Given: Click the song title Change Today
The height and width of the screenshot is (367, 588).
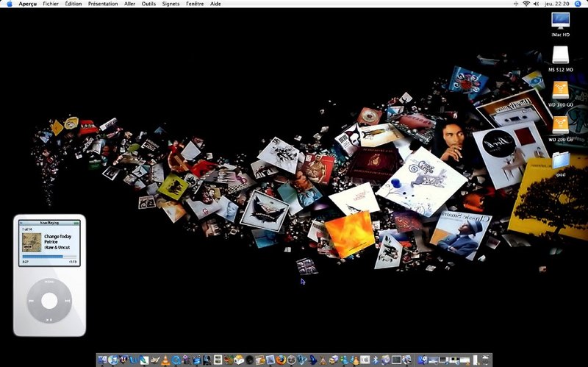Looking at the screenshot, I should tap(58, 236).
